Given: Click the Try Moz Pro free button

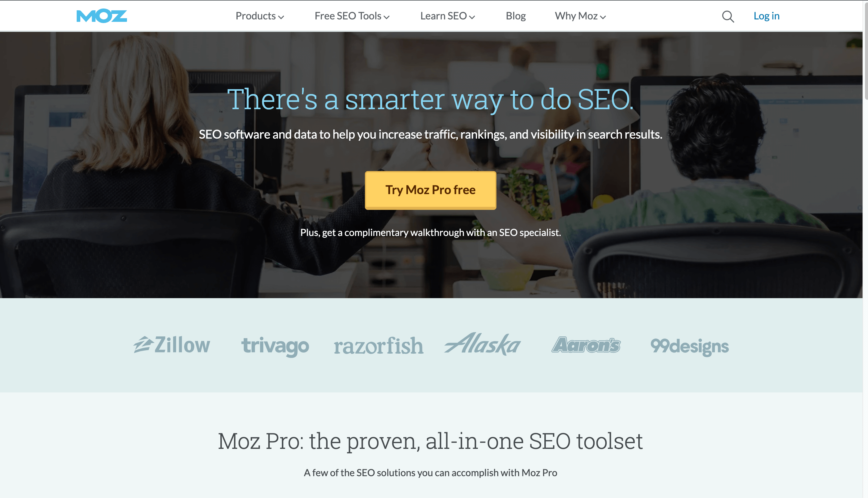Looking at the screenshot, I should 431,190.
